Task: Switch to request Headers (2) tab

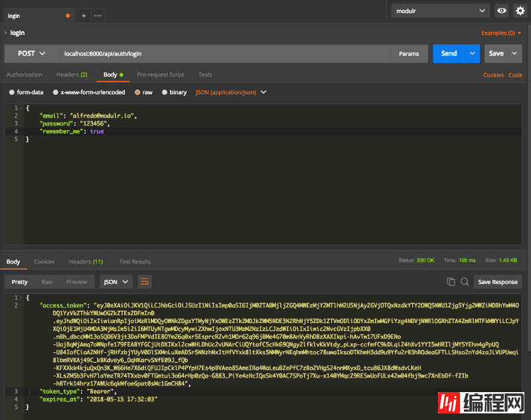Action: [72, 74]
